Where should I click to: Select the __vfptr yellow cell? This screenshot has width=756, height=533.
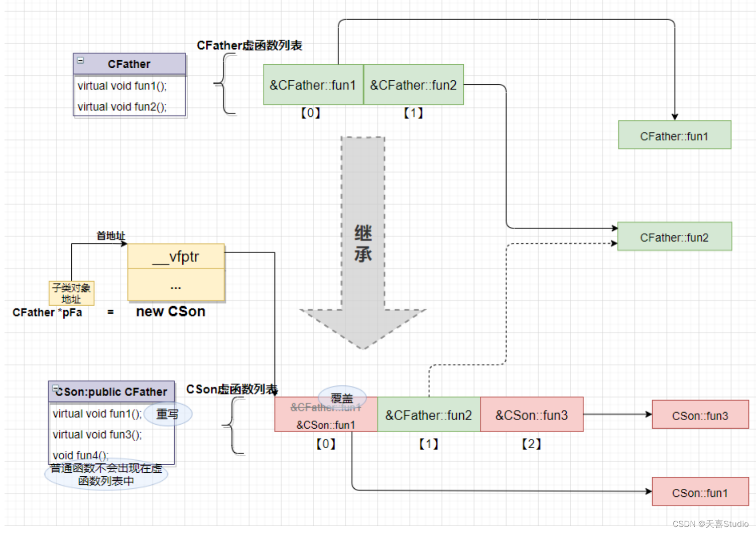[176, 256]
